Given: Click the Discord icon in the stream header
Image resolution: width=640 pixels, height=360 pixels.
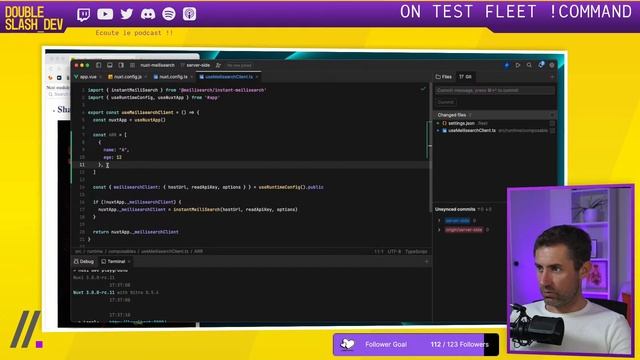Looking at the screenshot, I should [148, 14].
